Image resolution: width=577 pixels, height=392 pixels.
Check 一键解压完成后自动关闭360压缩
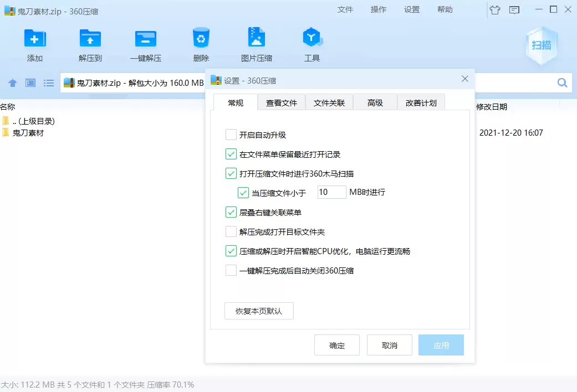pyautogui.click(x=231, y=271)
